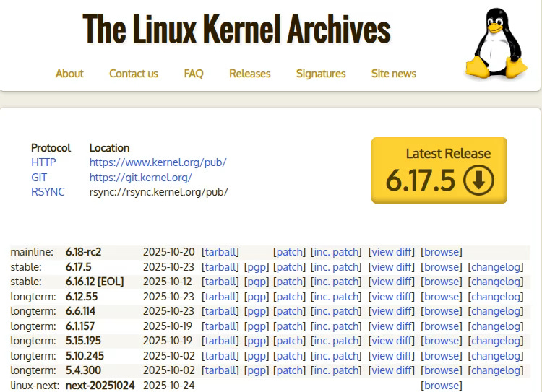Select the next-20251024 version text
Image resolution: width=542 pixels, height=392 pixels.
click(x=100, y=386)
